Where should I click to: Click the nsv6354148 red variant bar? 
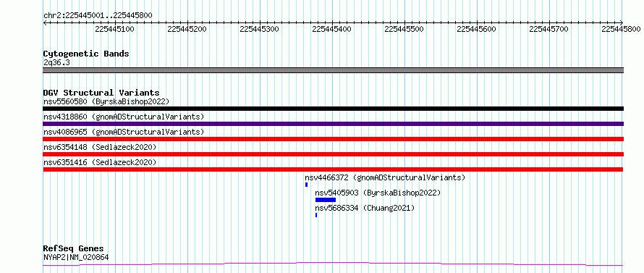tap(333, 154)
